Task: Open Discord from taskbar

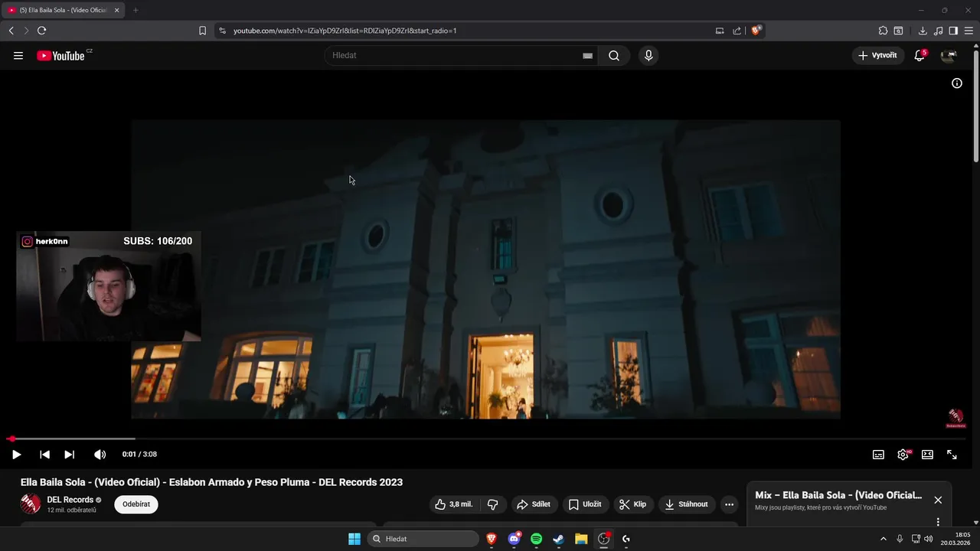Action: tap(514, 539)
